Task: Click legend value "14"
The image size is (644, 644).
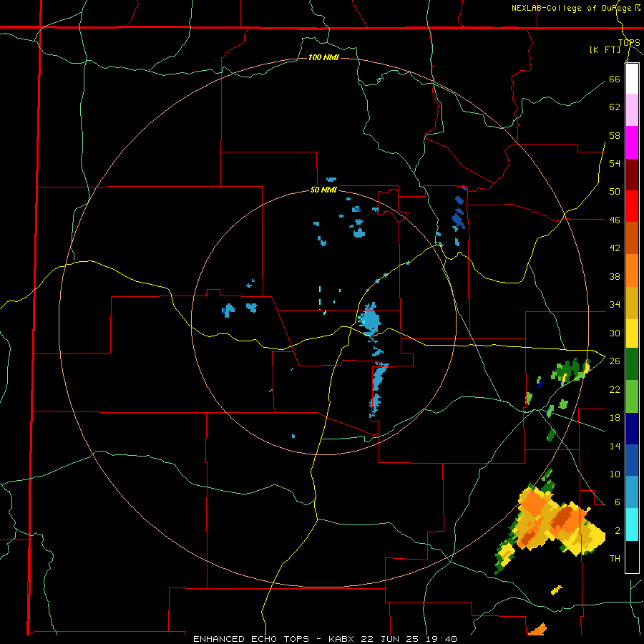Action: tap(615, 446)
